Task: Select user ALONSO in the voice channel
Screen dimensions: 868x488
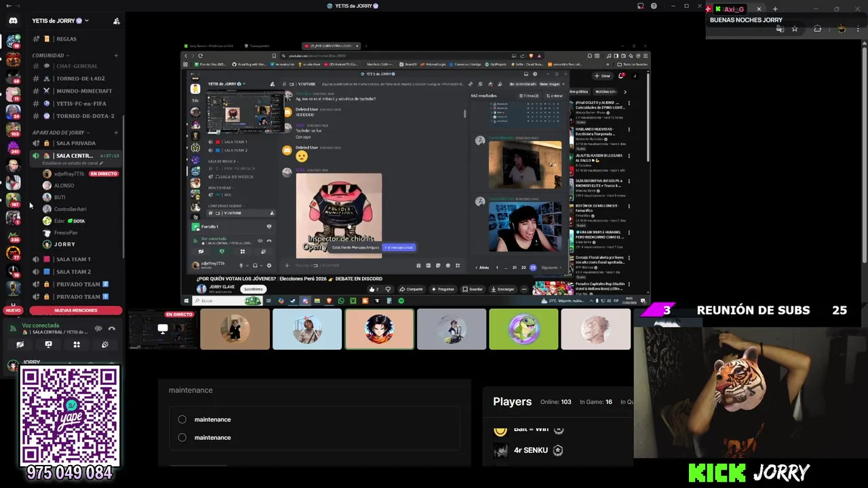Action: (64, 185)
